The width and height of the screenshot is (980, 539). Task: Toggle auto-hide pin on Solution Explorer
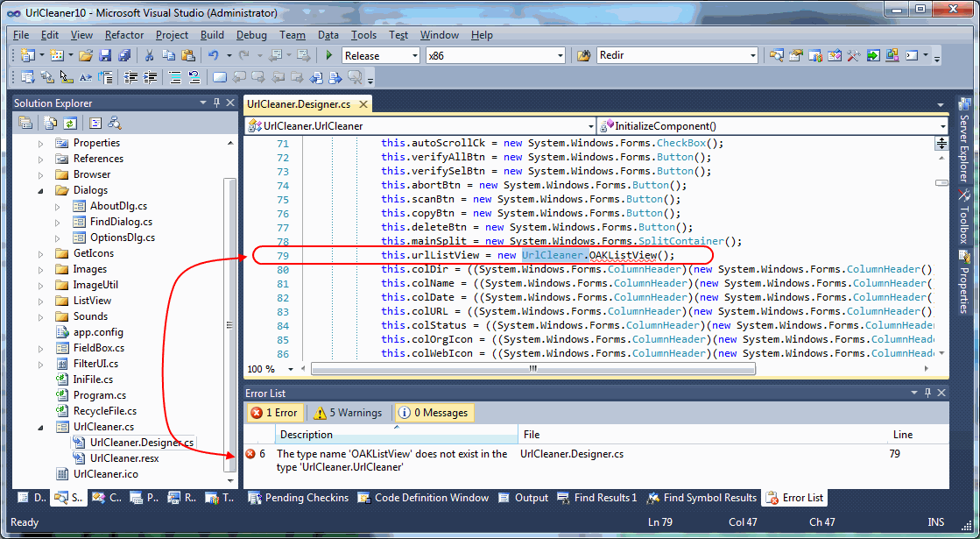pyautogui.click(x=217, y=103)
